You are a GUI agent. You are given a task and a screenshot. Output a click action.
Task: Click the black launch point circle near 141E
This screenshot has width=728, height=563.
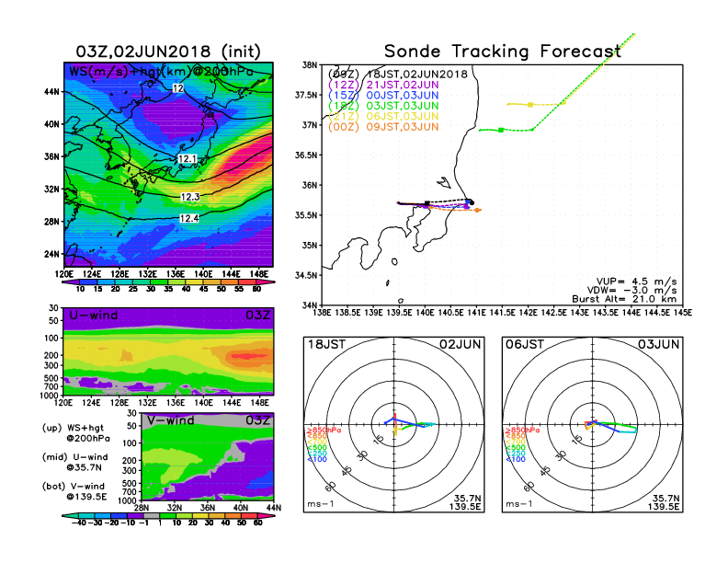(472, 202)
